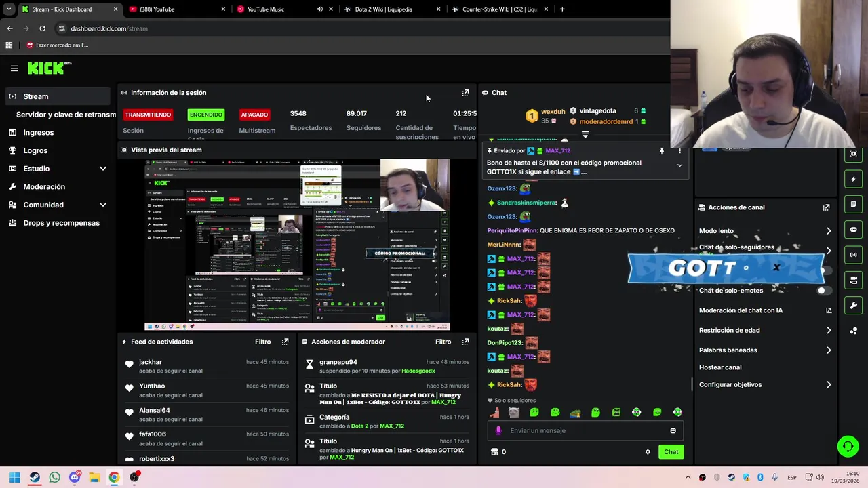The height and width of the screenshot is (488, 868).
Task: Switch to the Counter-Strike Wiki tab
Action: coord(499,9)
